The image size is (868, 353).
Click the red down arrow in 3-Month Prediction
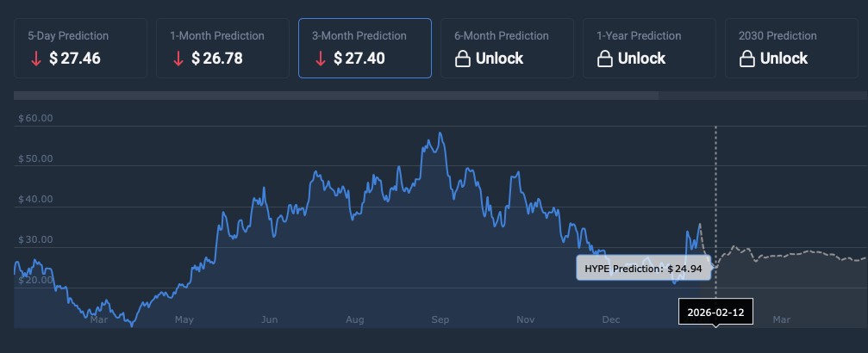(x=320, y=59)
